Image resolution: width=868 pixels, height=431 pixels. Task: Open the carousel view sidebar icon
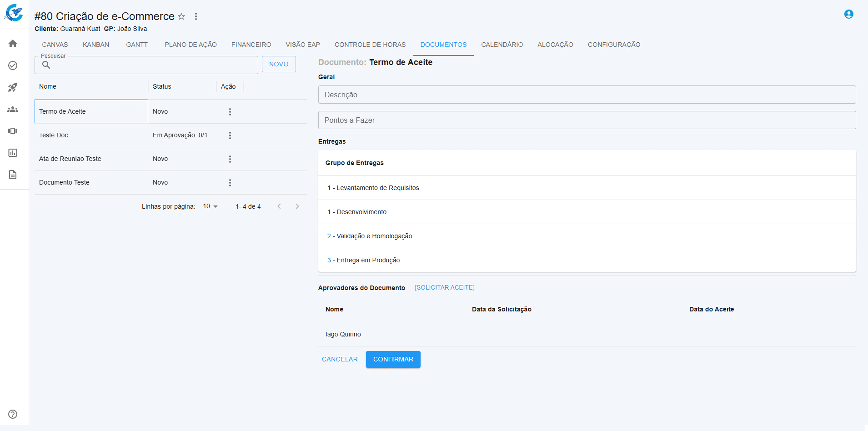pos(13,131)
